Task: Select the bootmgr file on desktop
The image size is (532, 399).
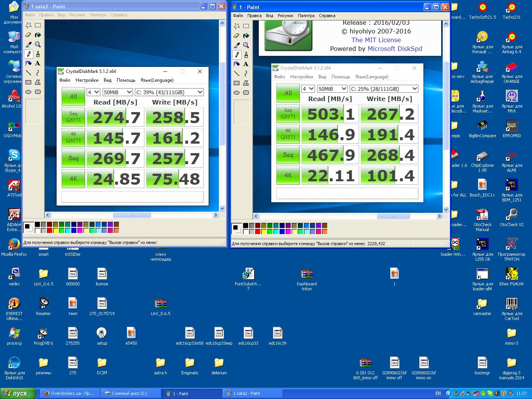Action: click(482, 366)
